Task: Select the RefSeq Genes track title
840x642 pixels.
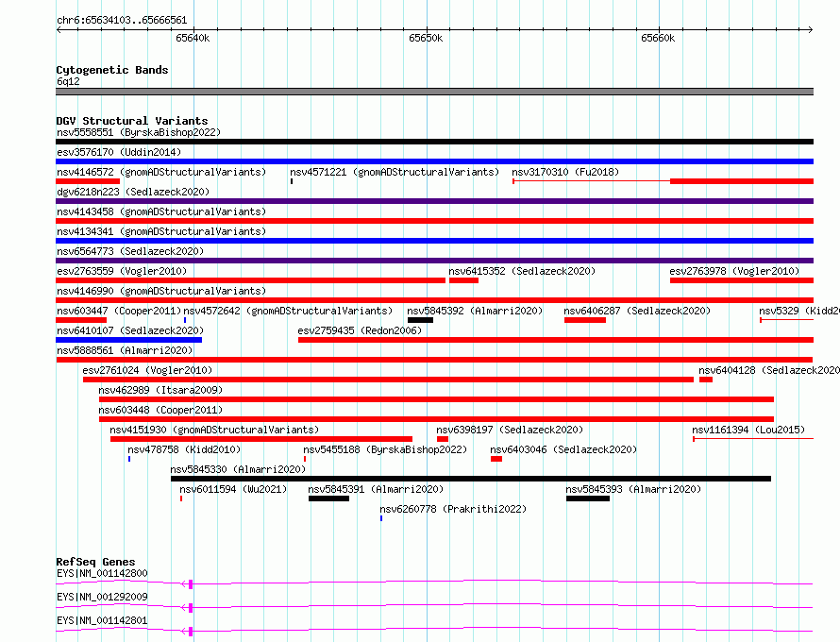Action: pyautogui.click(x=95, y=562)
